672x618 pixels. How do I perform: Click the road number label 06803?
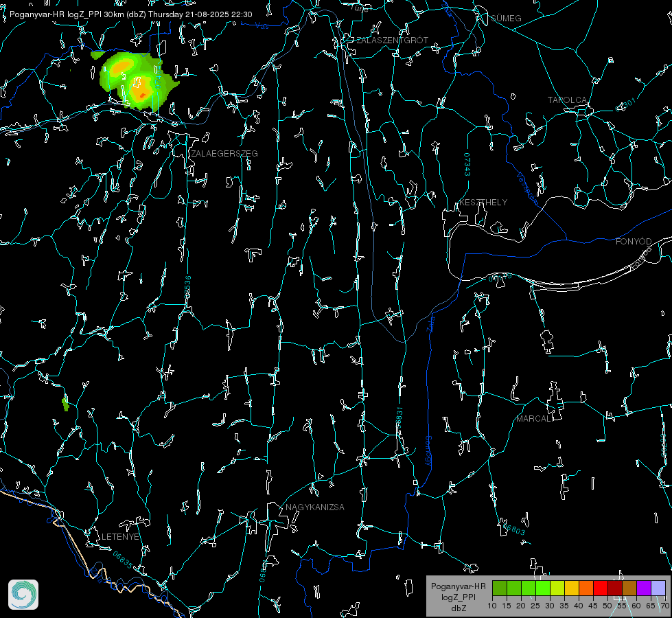pos(513,528)
